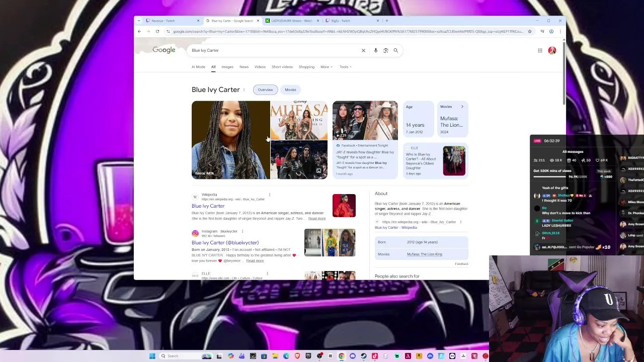This screenshot has height=362, width=644.
Task: Click This week label in stream panel
Action: point(604,171)
